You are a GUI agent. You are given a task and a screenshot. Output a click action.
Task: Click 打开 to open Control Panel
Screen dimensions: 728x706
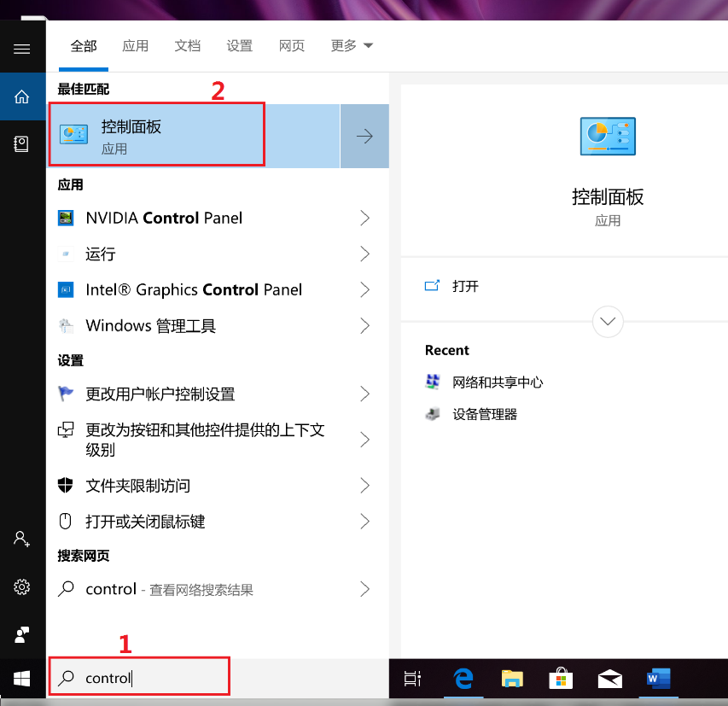tap(465, 286)
